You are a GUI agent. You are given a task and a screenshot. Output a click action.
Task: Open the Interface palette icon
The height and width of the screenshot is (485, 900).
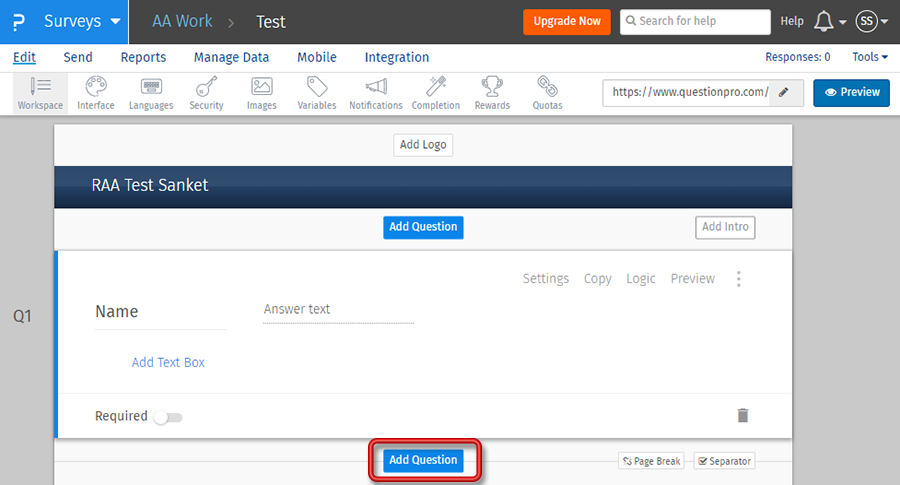pos(96,93)
